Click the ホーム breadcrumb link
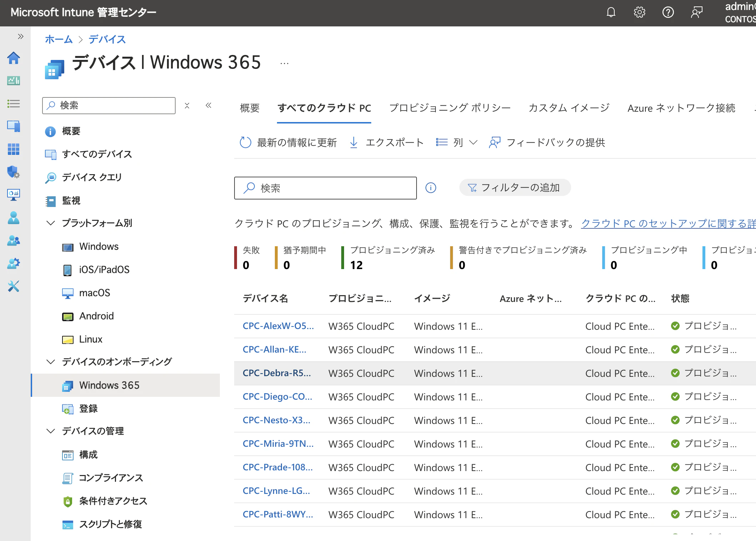The height and width of the screenshot is (541, 756). click(59, 39)
